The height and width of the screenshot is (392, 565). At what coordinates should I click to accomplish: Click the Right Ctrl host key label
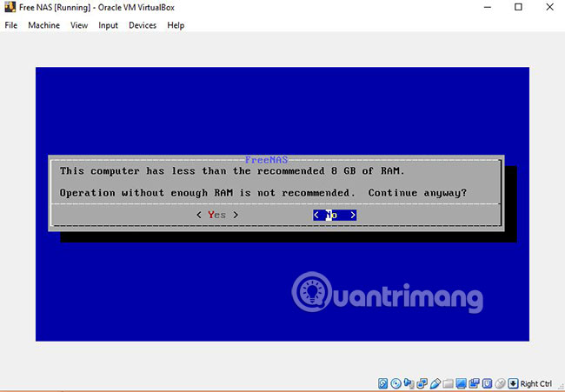(x=536, y=383)
